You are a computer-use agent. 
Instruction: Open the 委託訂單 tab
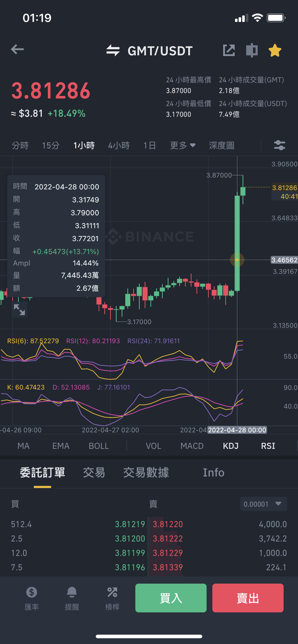pyautogui.click(x=42, y=473)
